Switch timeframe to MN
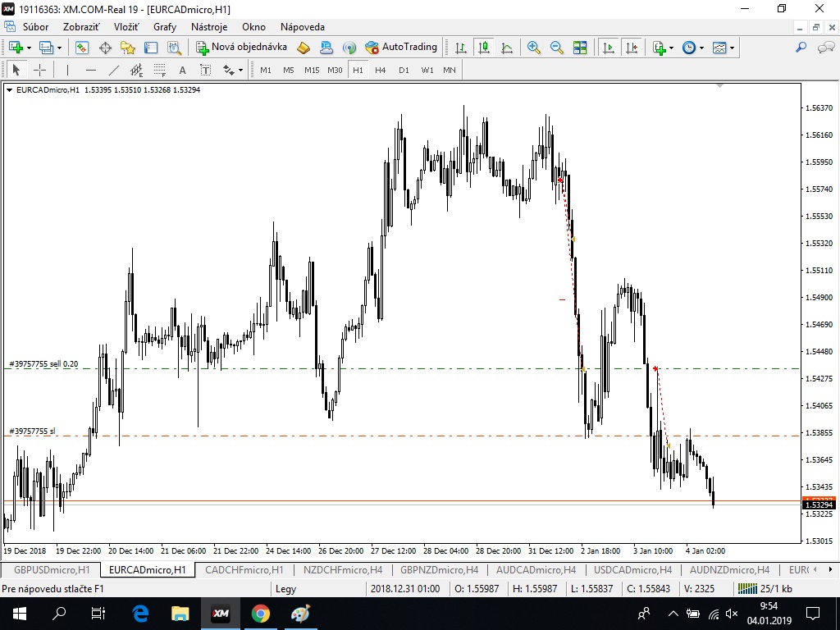 point(450,70)
